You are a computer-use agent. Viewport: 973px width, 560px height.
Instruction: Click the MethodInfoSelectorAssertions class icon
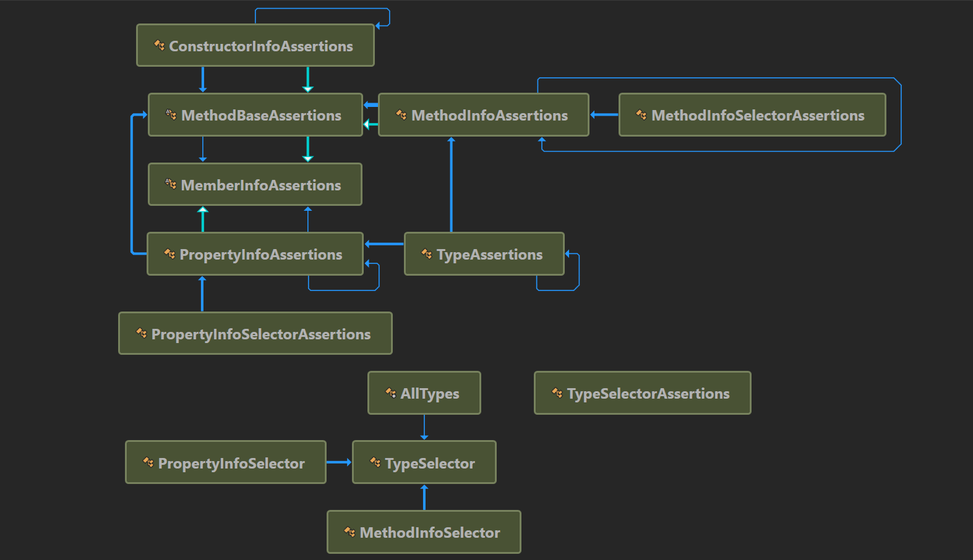tap(641, 114)
